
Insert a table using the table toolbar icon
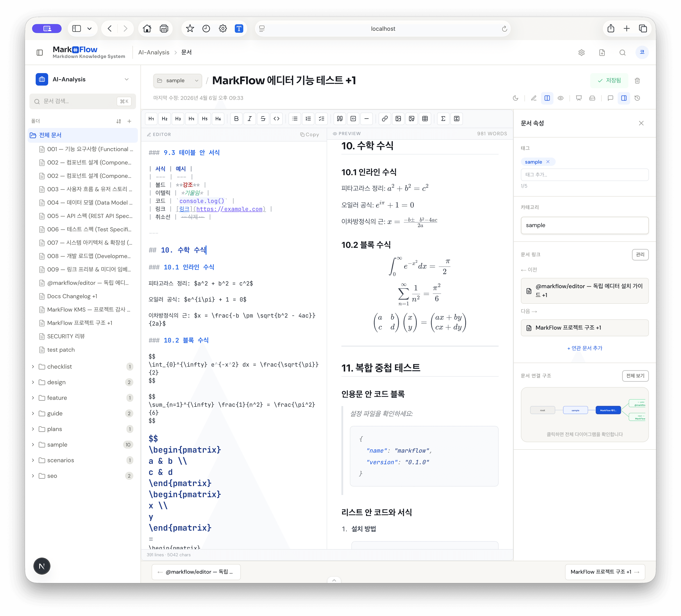coord(425,119)
